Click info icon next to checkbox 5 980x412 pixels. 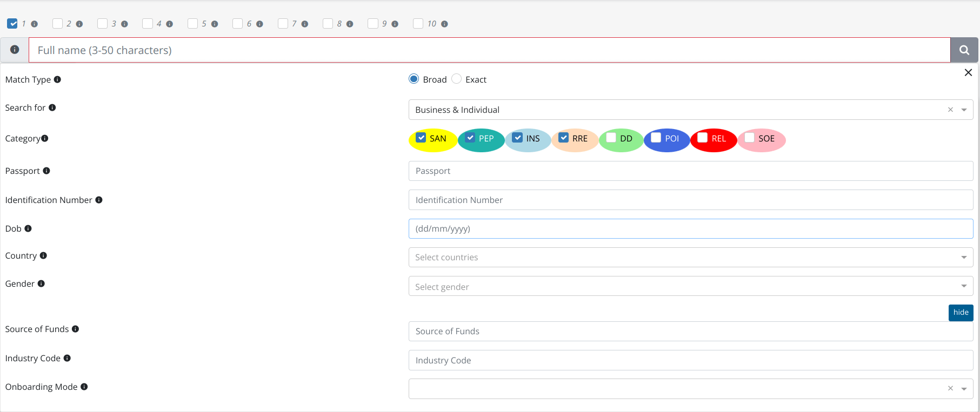pos(215,24)
